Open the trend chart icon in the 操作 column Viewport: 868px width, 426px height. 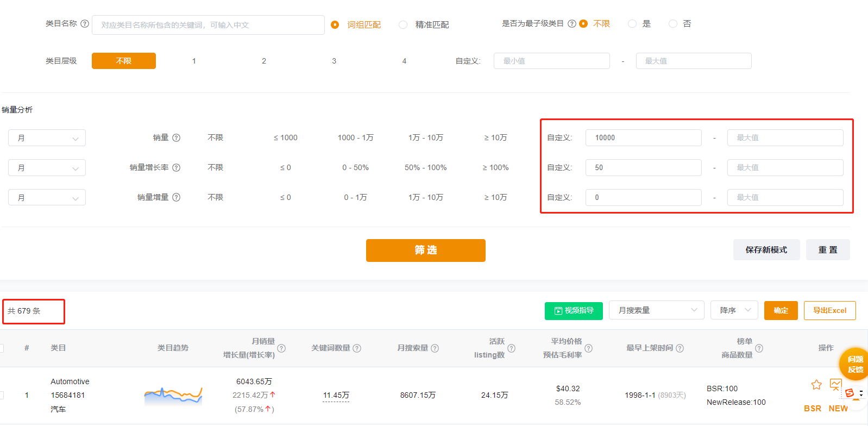835,385
